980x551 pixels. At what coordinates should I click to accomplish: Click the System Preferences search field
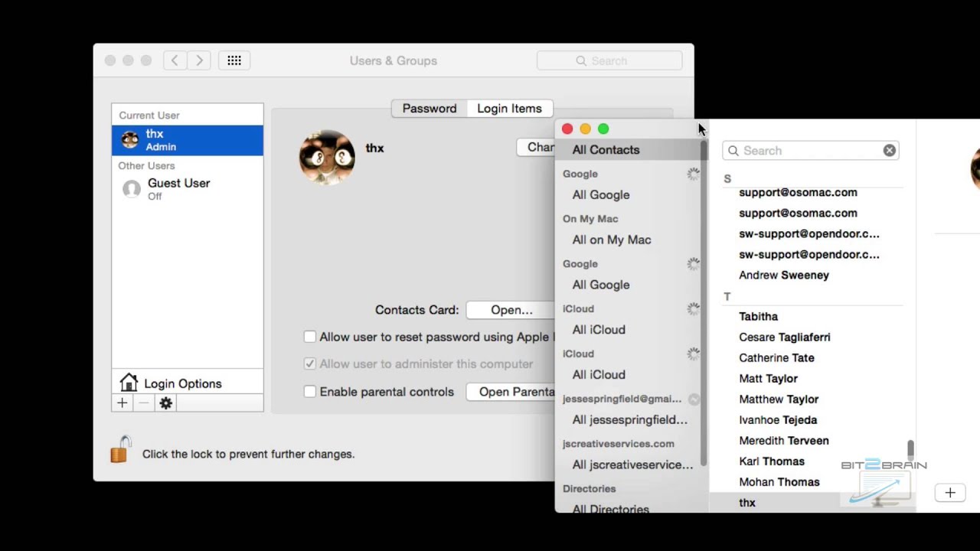[609, 60]
